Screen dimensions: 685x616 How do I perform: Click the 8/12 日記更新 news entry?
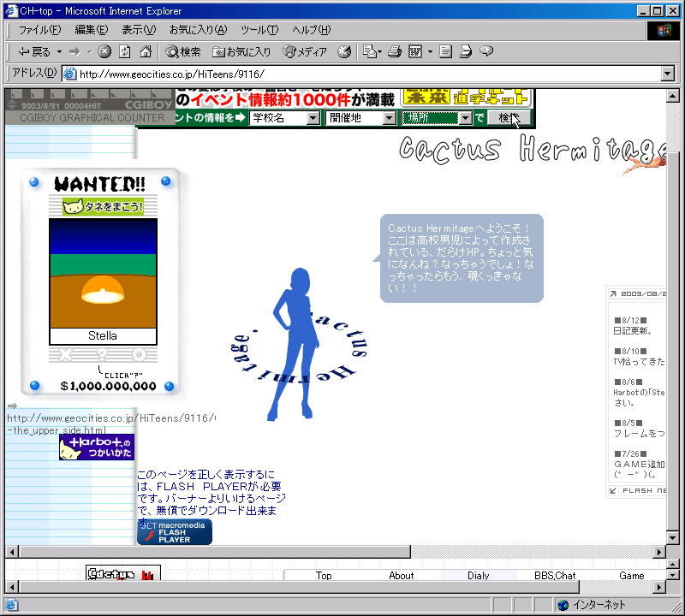633,326
